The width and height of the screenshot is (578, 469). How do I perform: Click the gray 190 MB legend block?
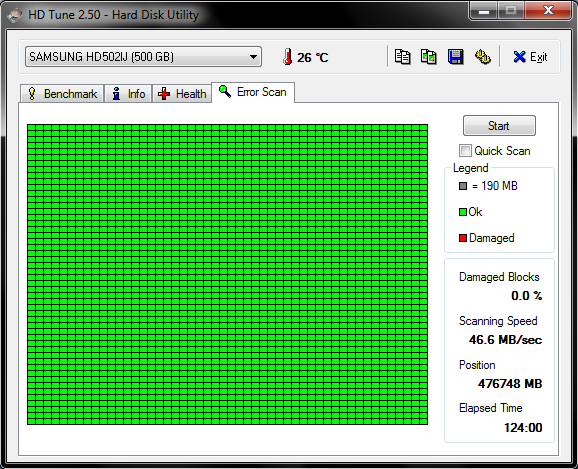[x=463, y=186]
